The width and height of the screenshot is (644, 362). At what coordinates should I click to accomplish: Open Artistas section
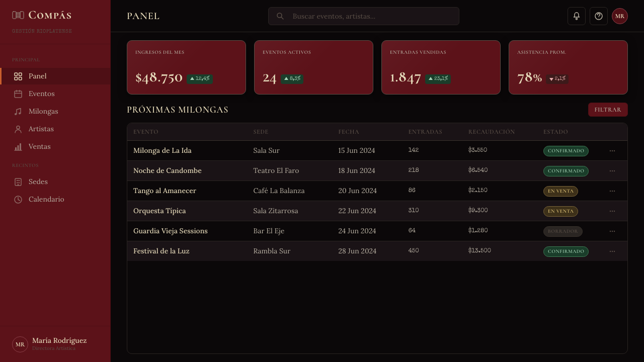(55, 129)
